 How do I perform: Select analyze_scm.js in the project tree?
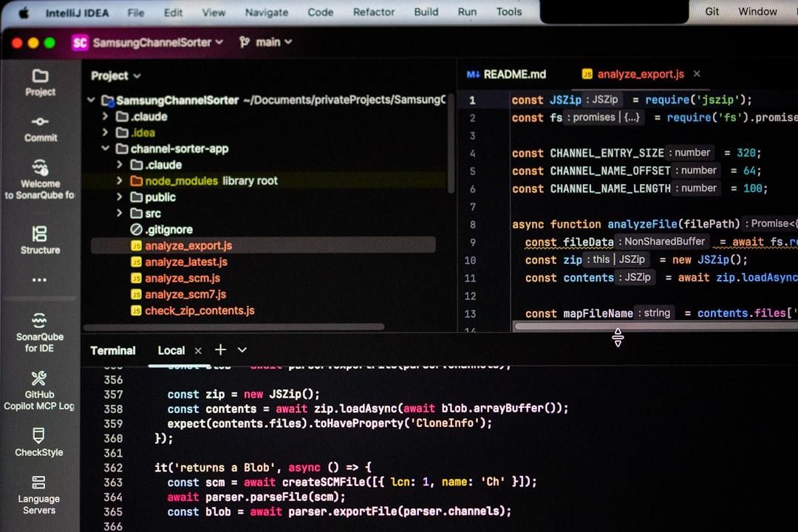point(183,278)
